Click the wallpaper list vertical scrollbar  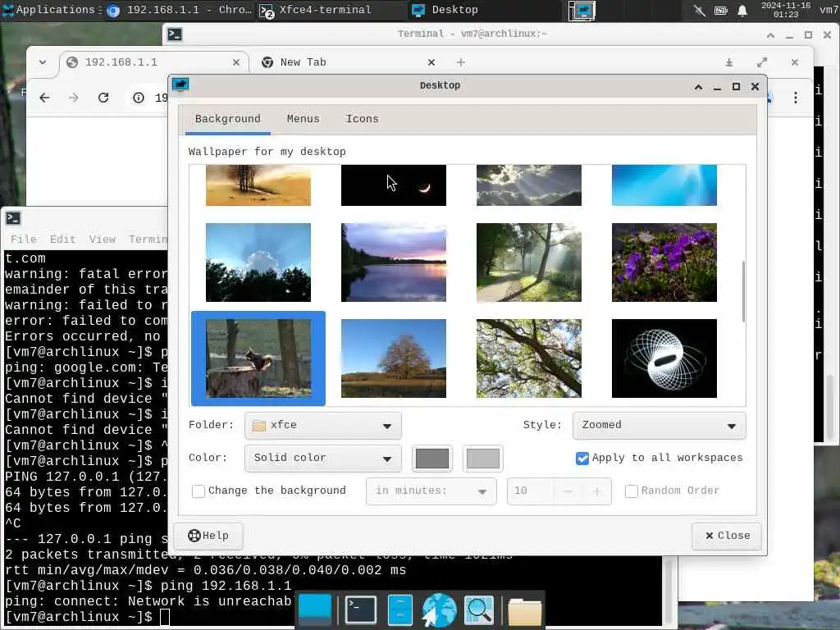tap(743, 291)
